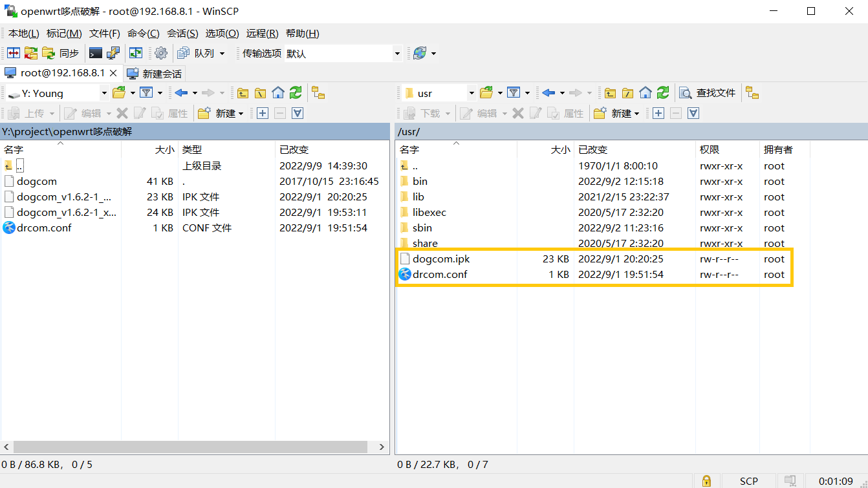Close the root@192.168.8.1 session tab
Viewport: 868px width, 488px height.
pyautogui.click(x=113, y=73)
